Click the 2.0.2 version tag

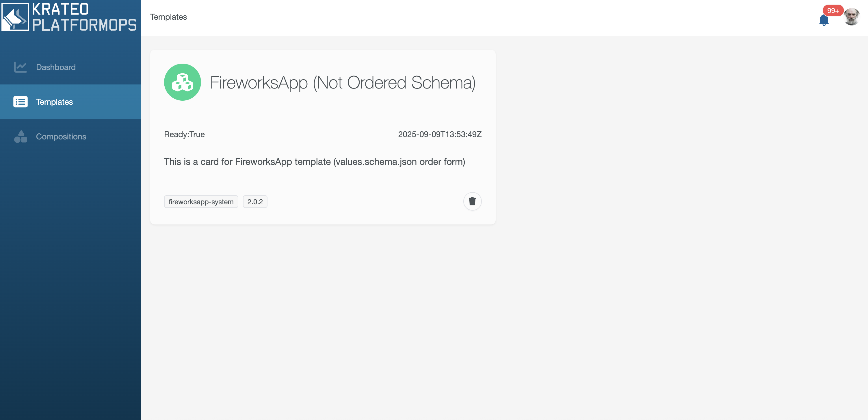click(x=255, y=202)
